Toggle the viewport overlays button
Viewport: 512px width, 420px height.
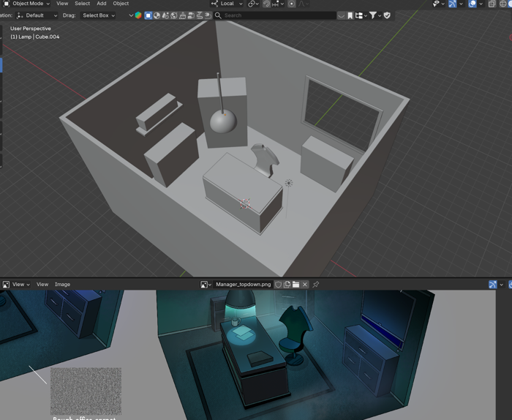473,4
